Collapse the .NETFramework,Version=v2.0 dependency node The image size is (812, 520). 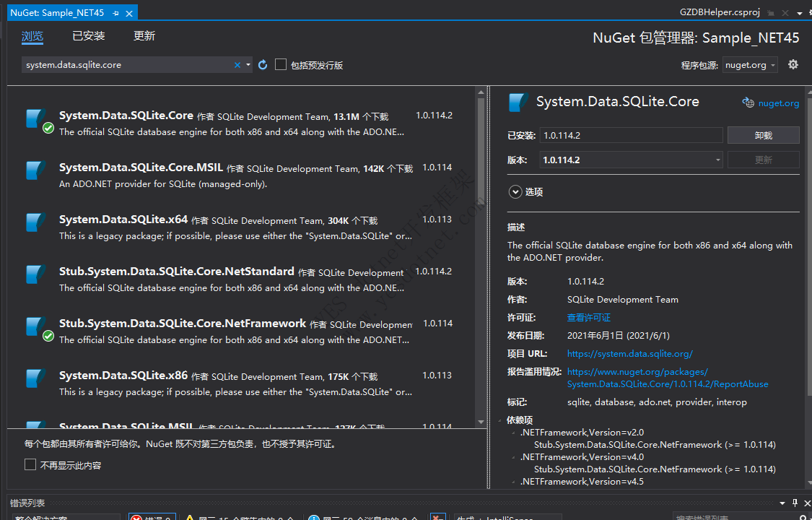514,433
